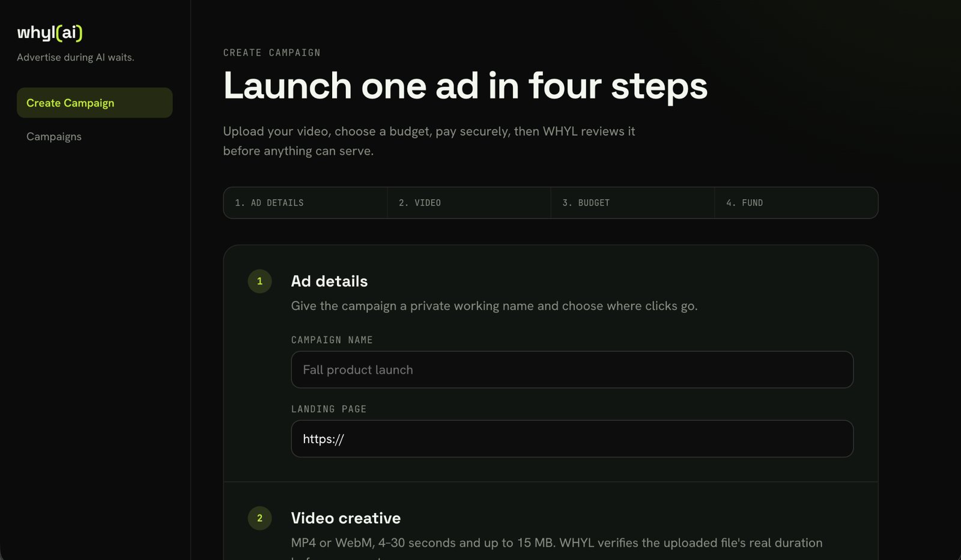
Task: Jump to step 1. AD DETAILS
Action: pyautogui.click(x=305, y=203)
